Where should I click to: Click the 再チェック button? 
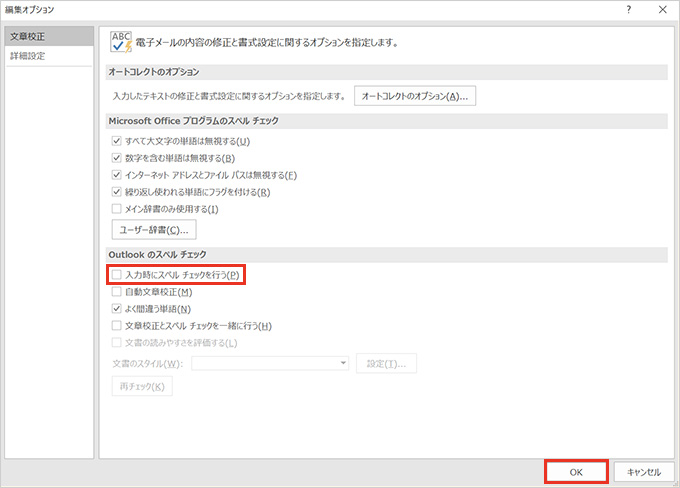[x=141, y=386]
